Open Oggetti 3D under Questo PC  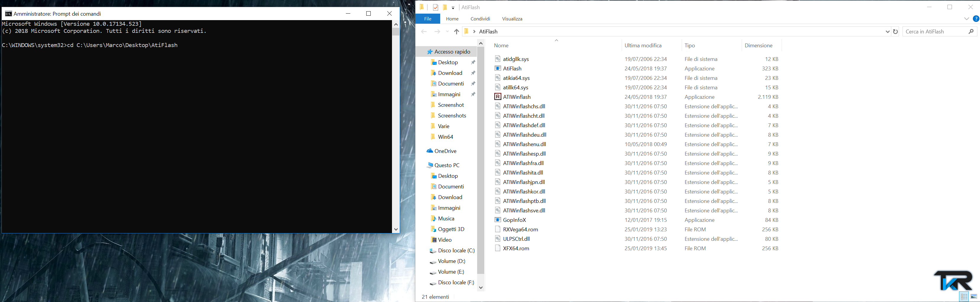coord(451,229)
